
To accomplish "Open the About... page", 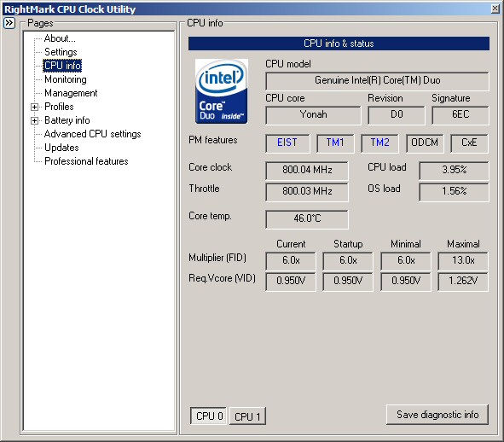I will (x=60, y=38).
